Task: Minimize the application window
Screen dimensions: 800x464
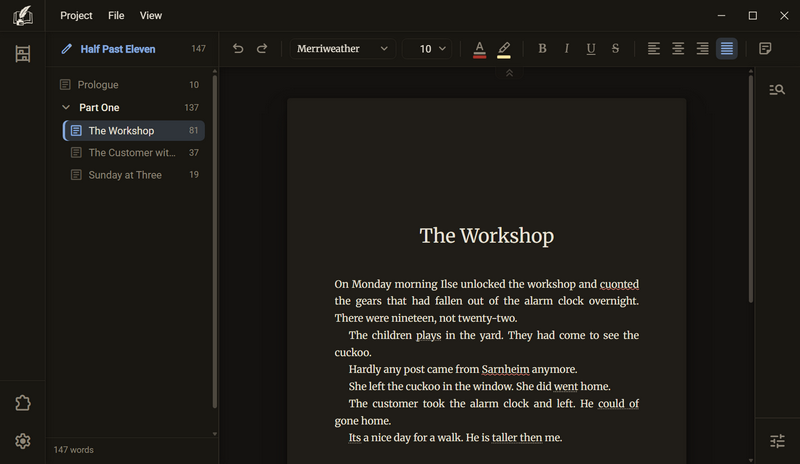Action: point(721,16)
